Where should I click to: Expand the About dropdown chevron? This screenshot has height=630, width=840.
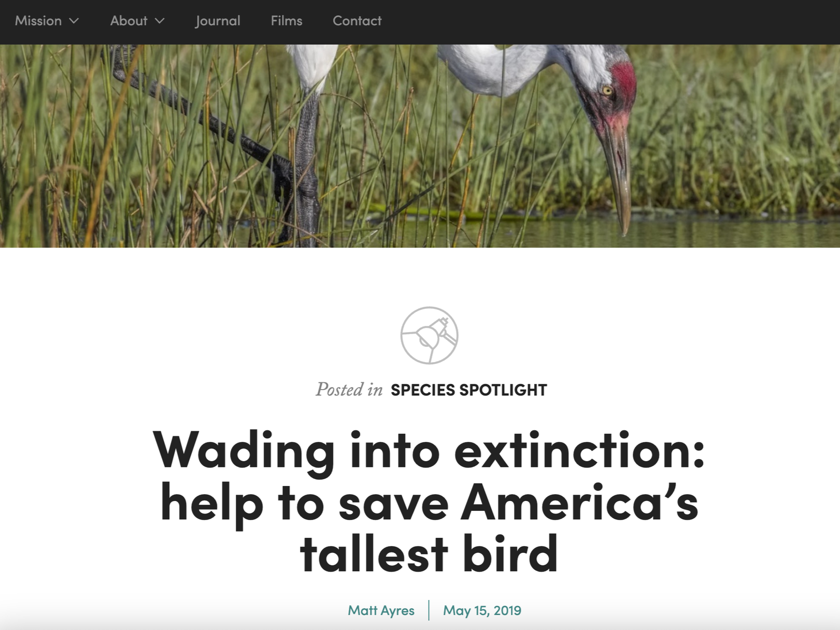pyautogui.click(x=160, y=21)
